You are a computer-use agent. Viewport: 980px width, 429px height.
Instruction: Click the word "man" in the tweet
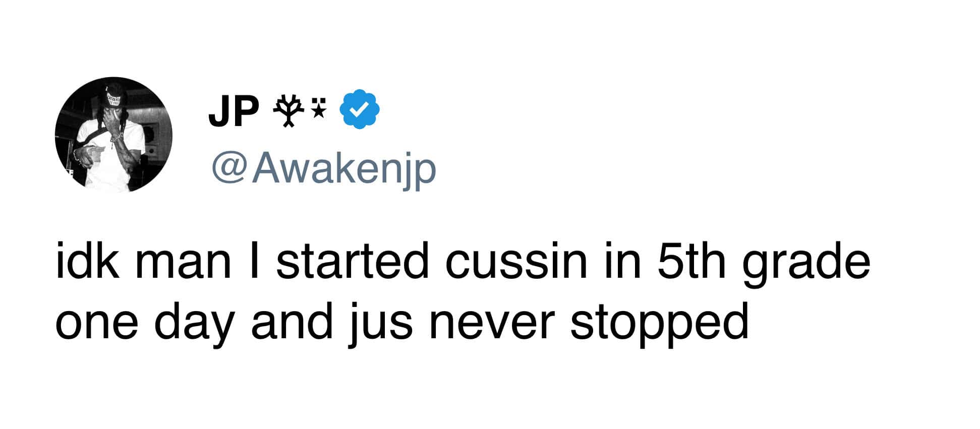[x=183, y=266]
